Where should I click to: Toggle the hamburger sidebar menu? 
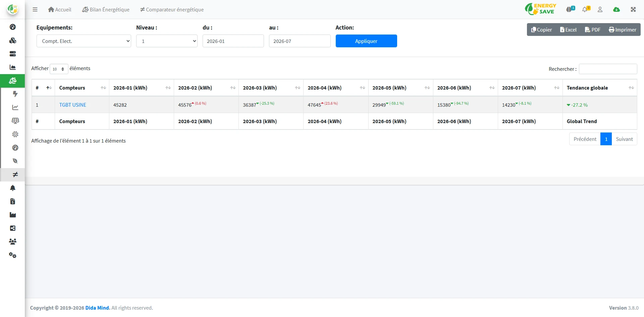coord(35,9)
